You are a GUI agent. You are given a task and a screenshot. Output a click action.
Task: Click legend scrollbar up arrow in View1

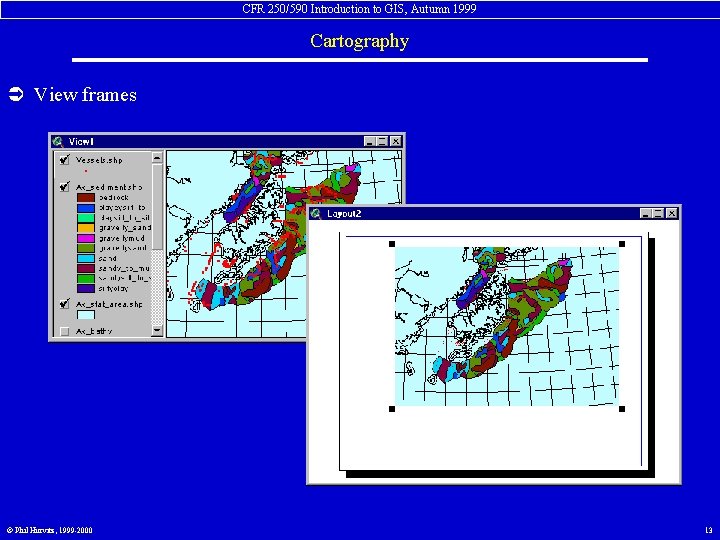(x=157, y=158)
